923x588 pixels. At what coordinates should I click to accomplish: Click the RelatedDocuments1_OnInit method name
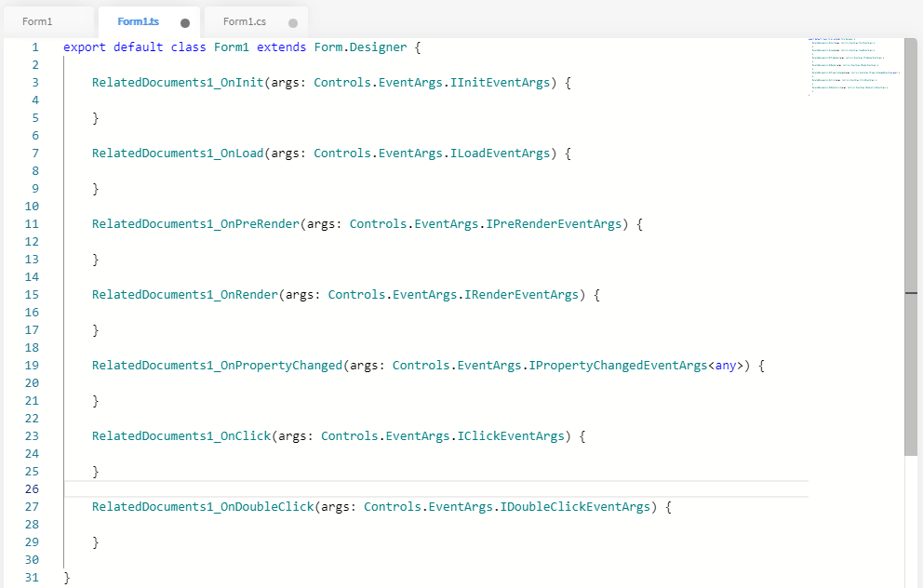(x=178, y=83)
